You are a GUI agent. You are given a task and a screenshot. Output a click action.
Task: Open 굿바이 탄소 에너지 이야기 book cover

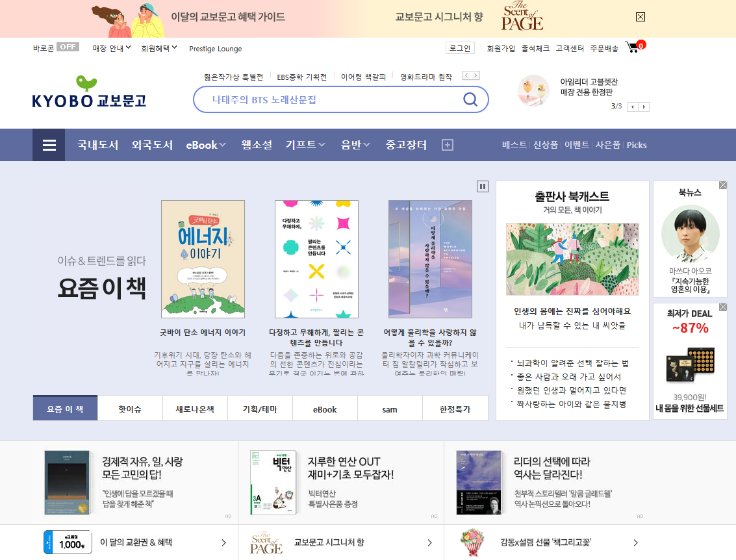[x=203, y=259]
